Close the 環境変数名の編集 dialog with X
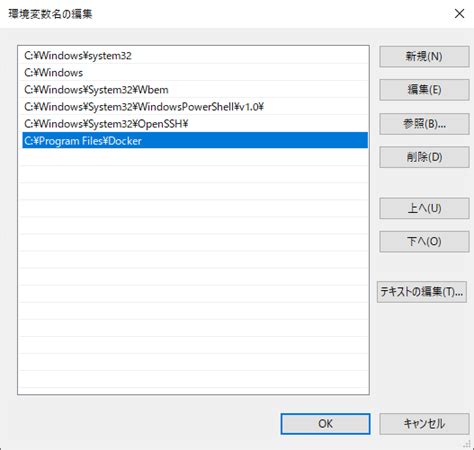The image size is (474, 450). [x=459, y=14]
